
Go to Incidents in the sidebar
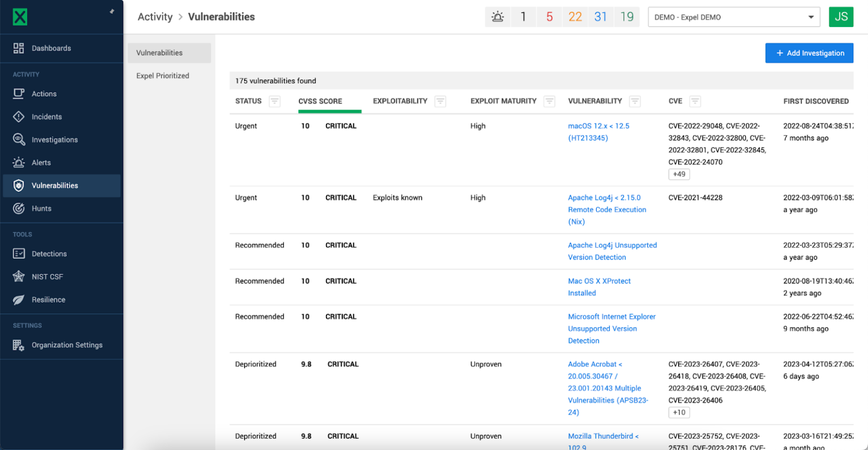[46, 117]
